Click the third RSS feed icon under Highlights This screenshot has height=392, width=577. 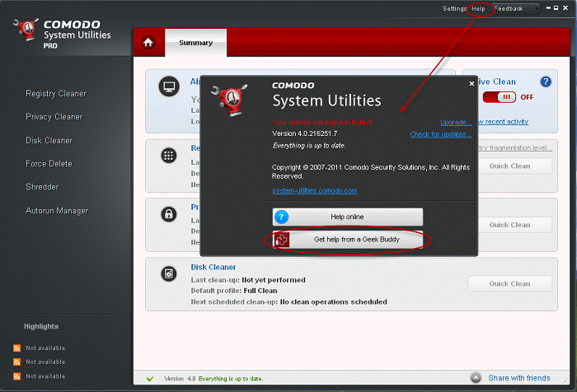(x=17, y=376)
